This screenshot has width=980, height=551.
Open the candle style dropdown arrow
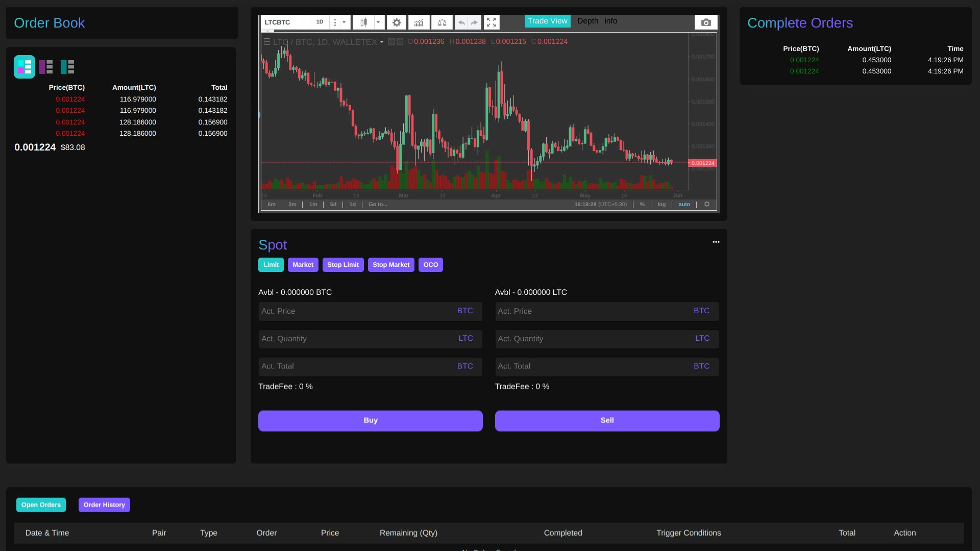(x=378, y=22)
